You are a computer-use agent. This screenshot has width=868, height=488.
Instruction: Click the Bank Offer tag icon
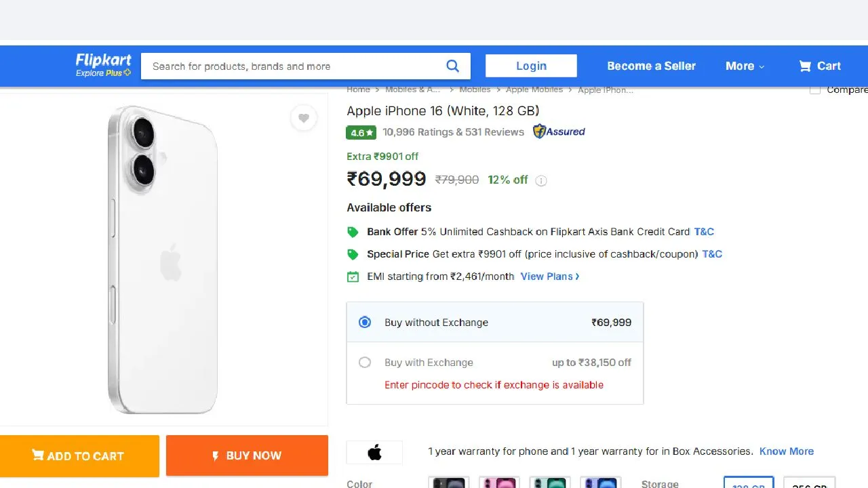353,231
